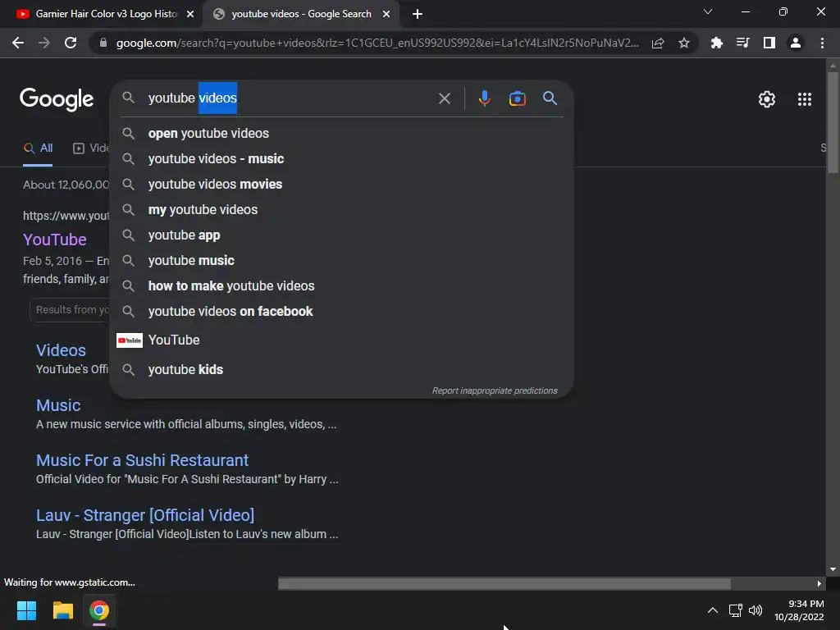Open the Music sitelink
Viewport: 840px width, 630px height.
[58, 405]
